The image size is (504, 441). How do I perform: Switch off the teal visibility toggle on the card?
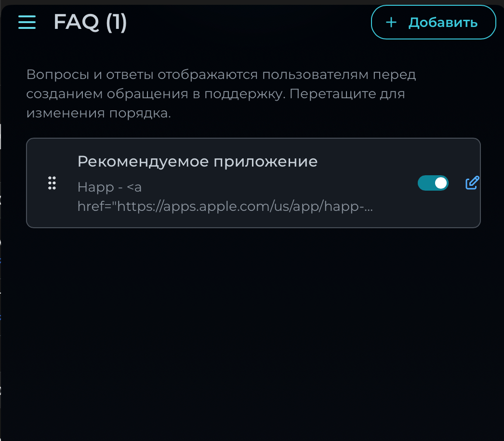point(433,183)
